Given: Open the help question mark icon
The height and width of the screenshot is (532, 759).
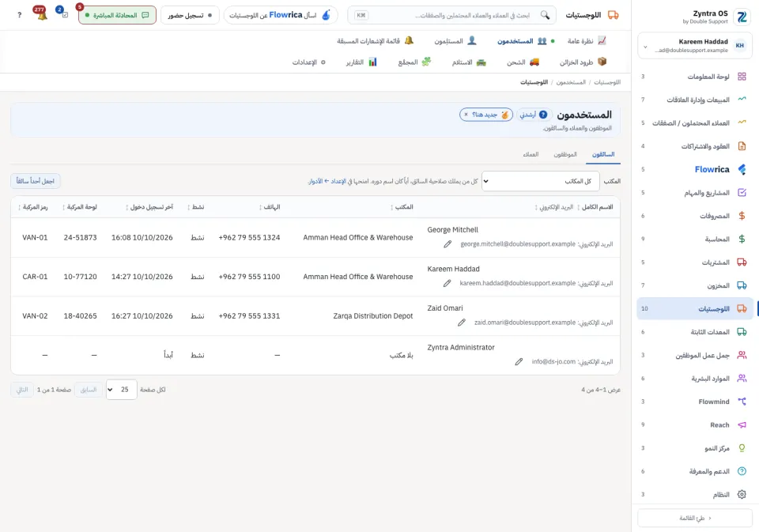Looking at the screenshot, I should [x=19, y=15].
